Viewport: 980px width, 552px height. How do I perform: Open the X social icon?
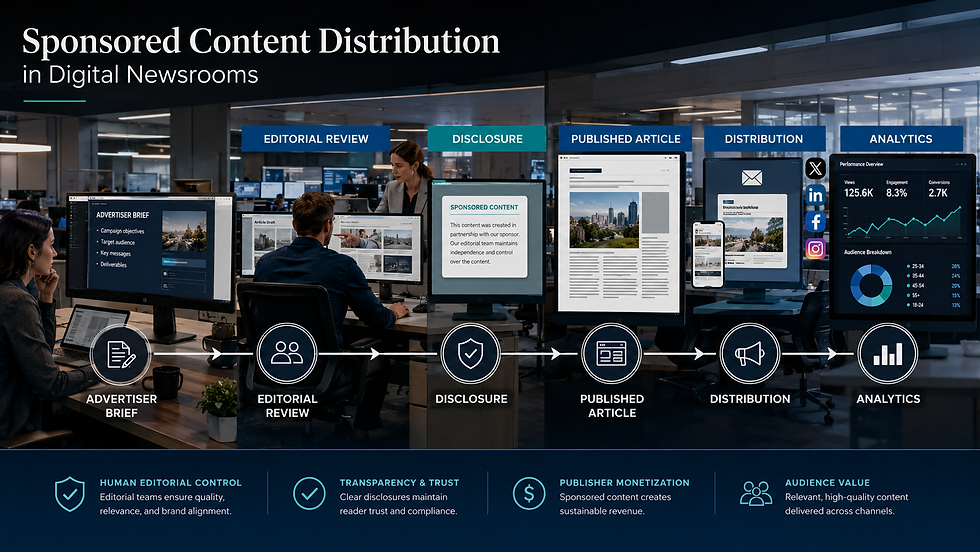click(815, 168)
